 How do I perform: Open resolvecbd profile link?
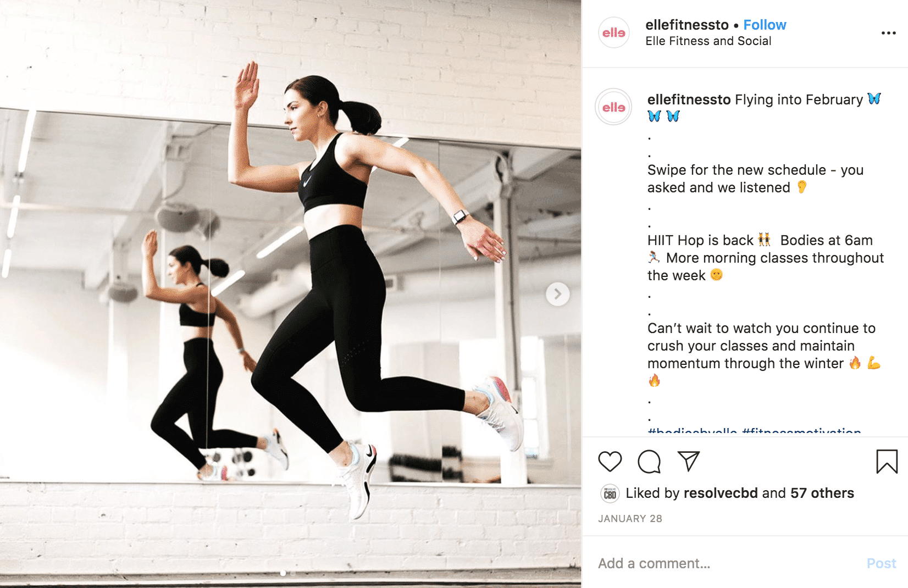(x=721, y=493)
